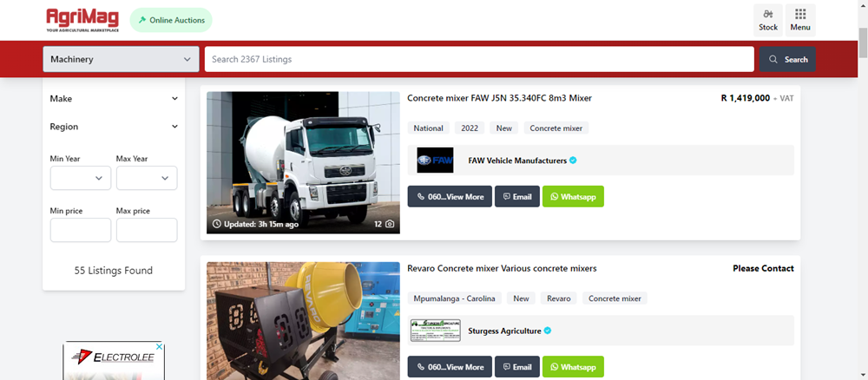The width and height of the screenshot is (868, 380).
Task: Whatsapp the FAW Vehicle Manufacturers seller
Action: point(573,196)
